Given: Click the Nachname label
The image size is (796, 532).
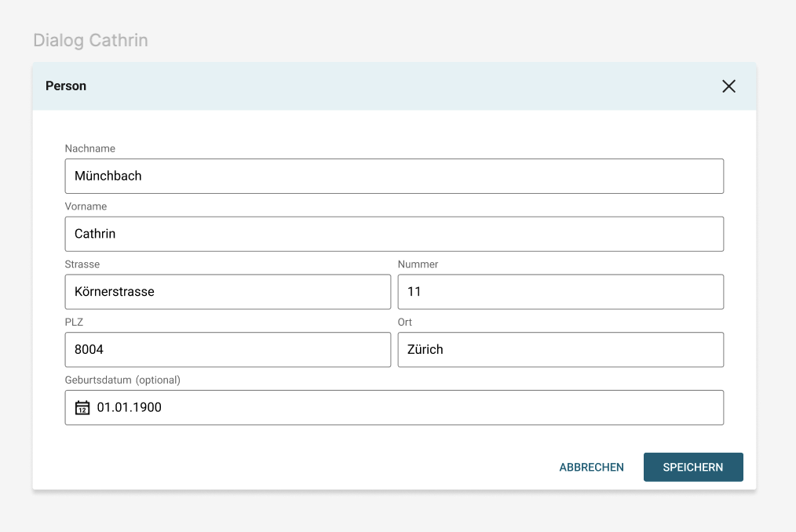Looking at the screenshot, I should (90, 148).
